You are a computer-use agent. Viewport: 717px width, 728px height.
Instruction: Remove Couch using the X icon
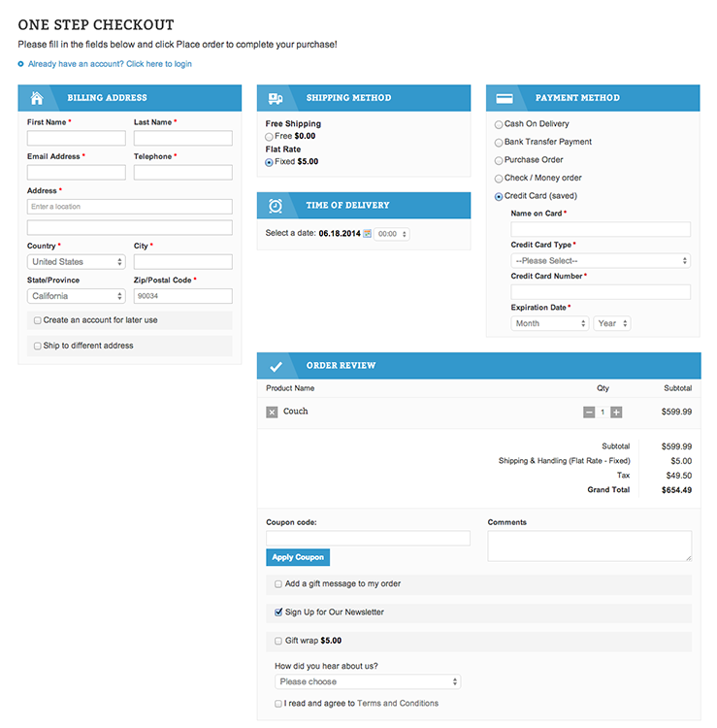pos(272,412)
